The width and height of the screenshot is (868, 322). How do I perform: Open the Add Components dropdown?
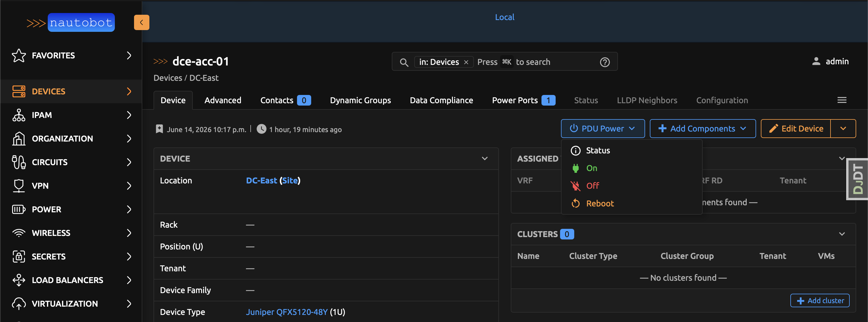pos(703,129)
